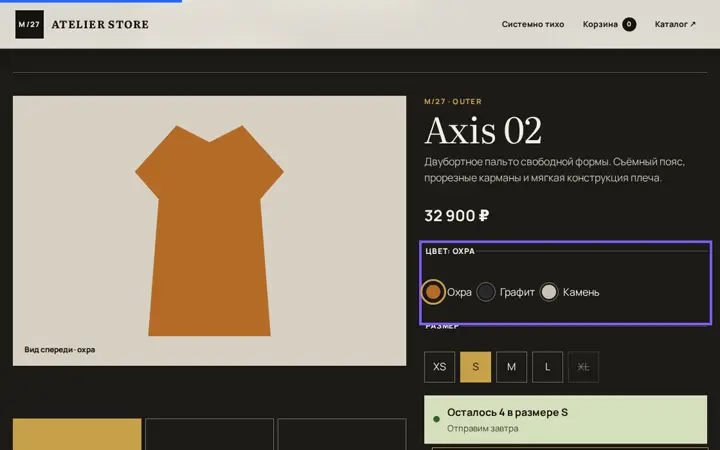This screenshot has width=720, height=450.
Task: Click the M/27 logo badge
Action: click(x=29, y=24)
